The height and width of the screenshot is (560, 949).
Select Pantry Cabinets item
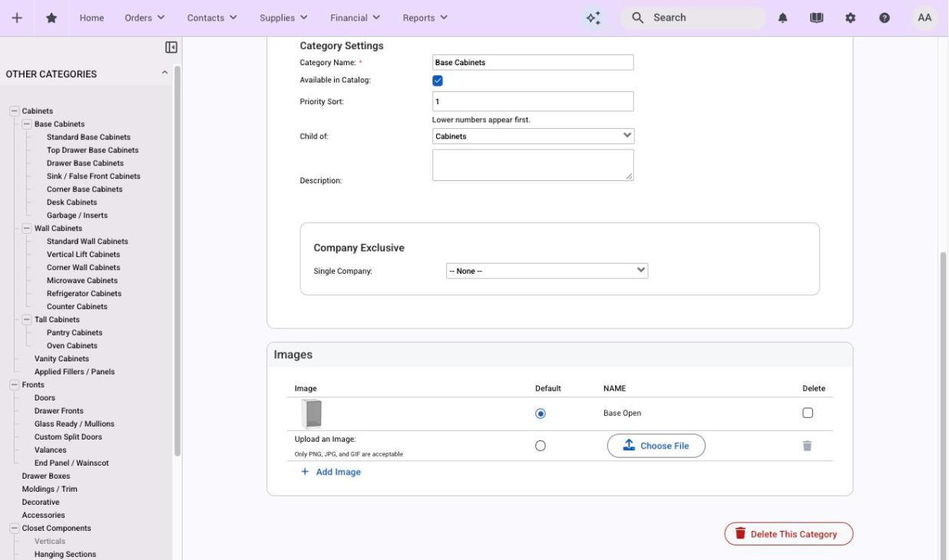(74, 333)
